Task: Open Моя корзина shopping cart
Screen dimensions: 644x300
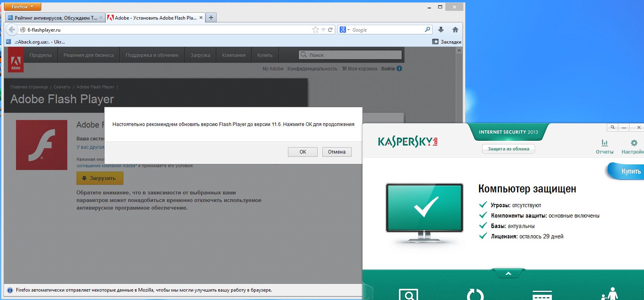Action: (359, 69)
